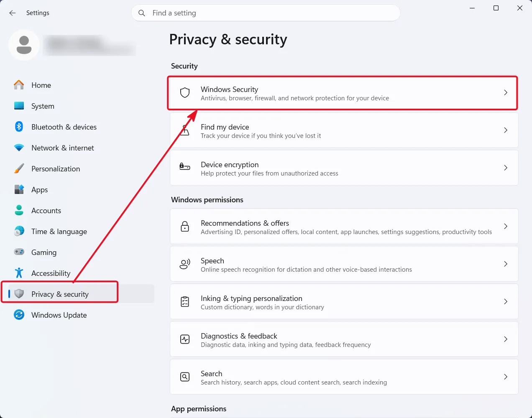Image resolution: width=532 pixels, height=418 pixels.
Task: Click 'Antivirus, browser, firewall' description text
Action: (295, 98)
